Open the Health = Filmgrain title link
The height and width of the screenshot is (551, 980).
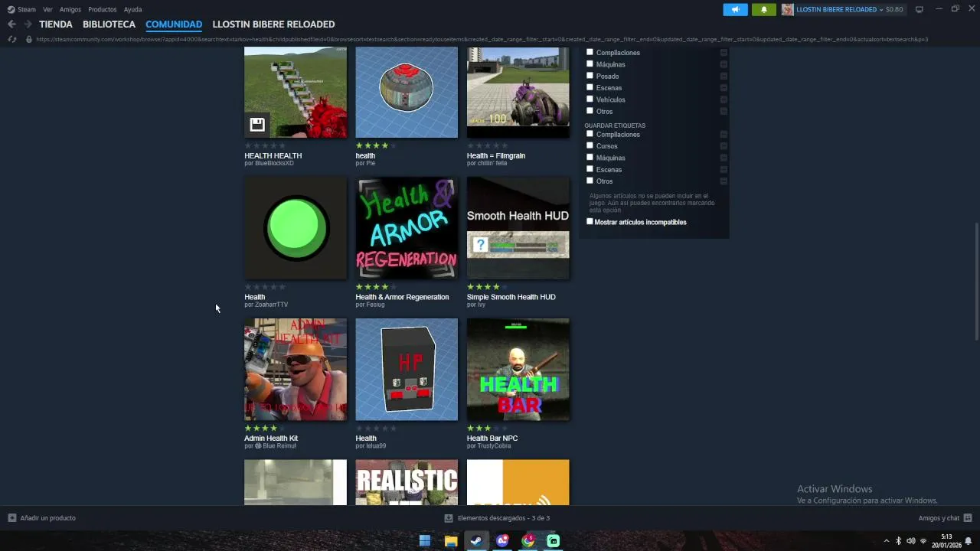(496, 155)
